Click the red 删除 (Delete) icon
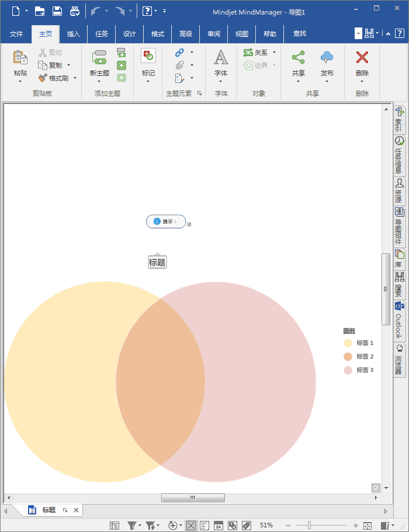The width and height of the screenshot is (409, 532). pyautogui.click(x=362, y=58)
